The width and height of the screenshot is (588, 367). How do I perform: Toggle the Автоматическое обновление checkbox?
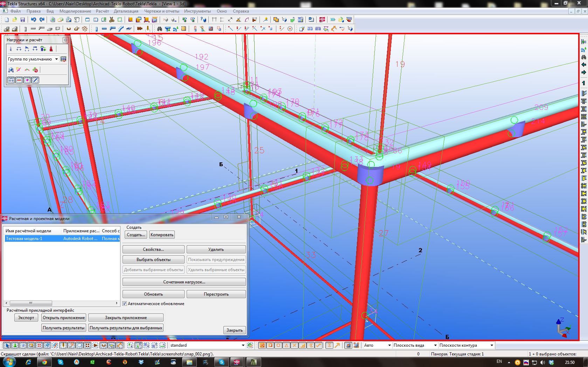124,304
